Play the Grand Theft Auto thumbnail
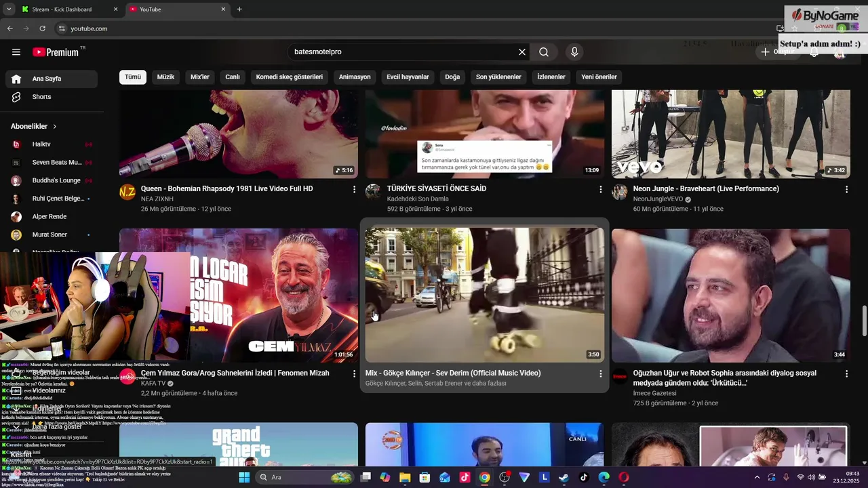 pyautogui.click(x=239, y=444)
